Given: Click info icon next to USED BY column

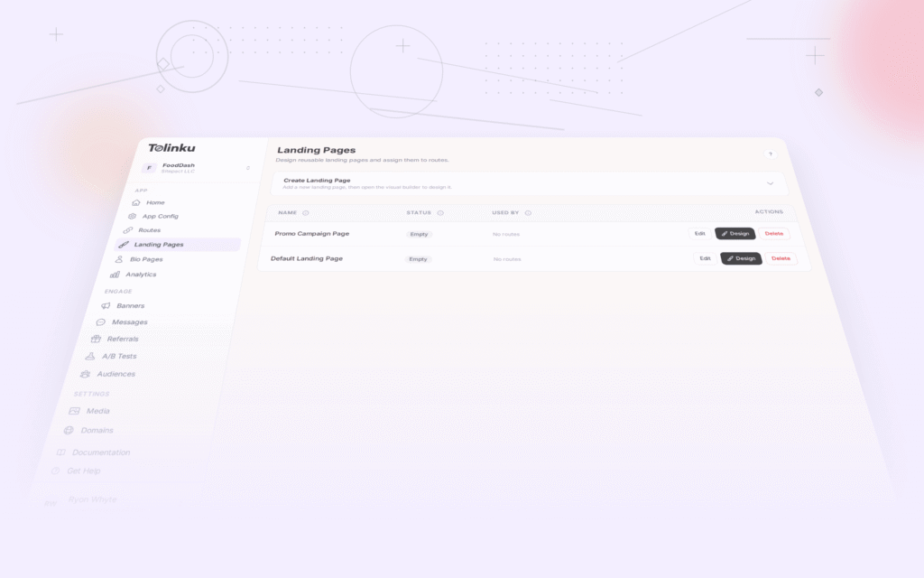Looking at the screenshot, I should pos(528,213).
